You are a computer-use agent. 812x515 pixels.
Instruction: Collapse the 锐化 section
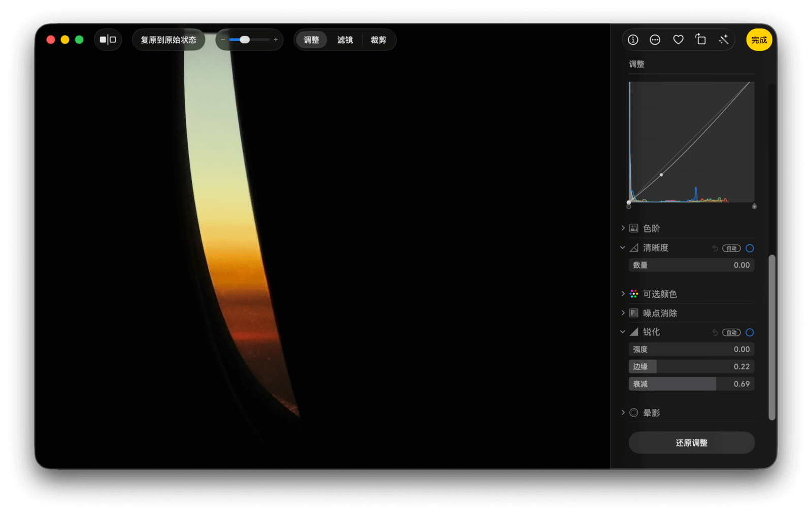coord(623,332)
